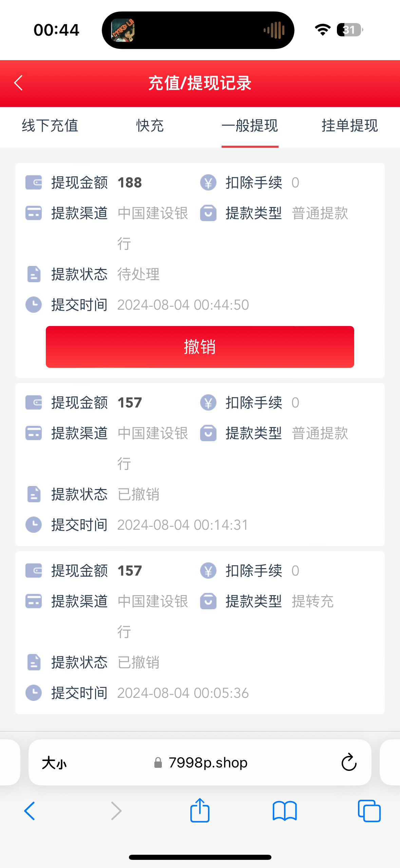Switch to the 线下充值 tab
Viewport: 400px width, 868px height.
click(50, 126)
